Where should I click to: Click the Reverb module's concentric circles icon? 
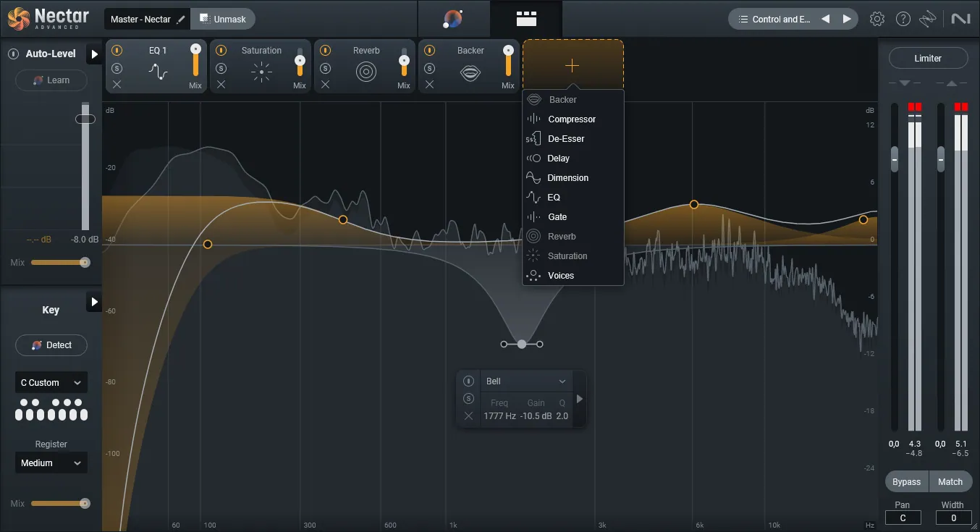click(x=366, y=71)
